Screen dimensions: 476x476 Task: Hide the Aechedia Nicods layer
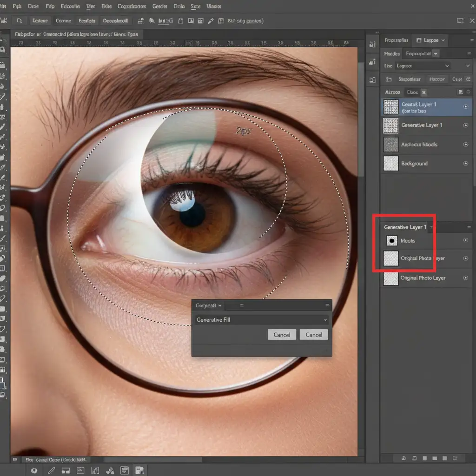(x=466, y=145)
